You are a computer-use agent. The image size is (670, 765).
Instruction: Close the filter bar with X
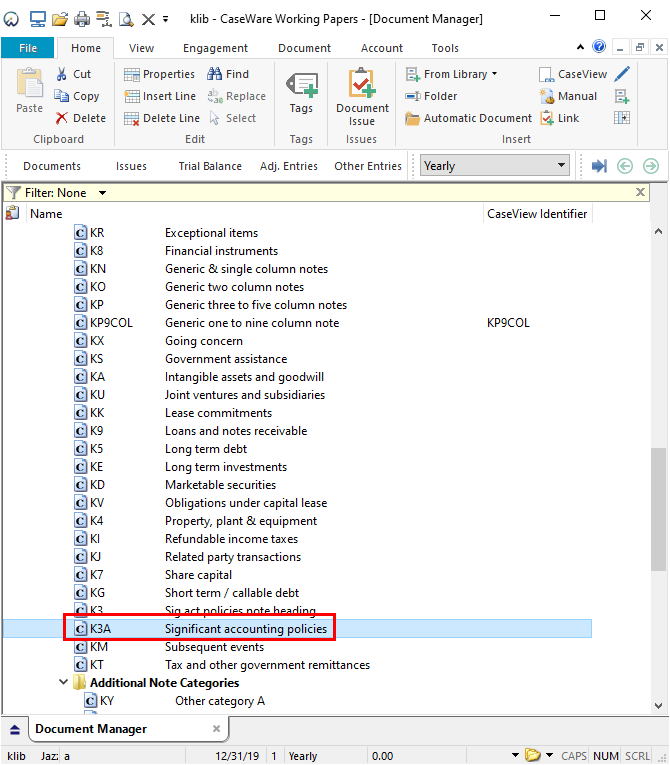(x=640, y=192)
